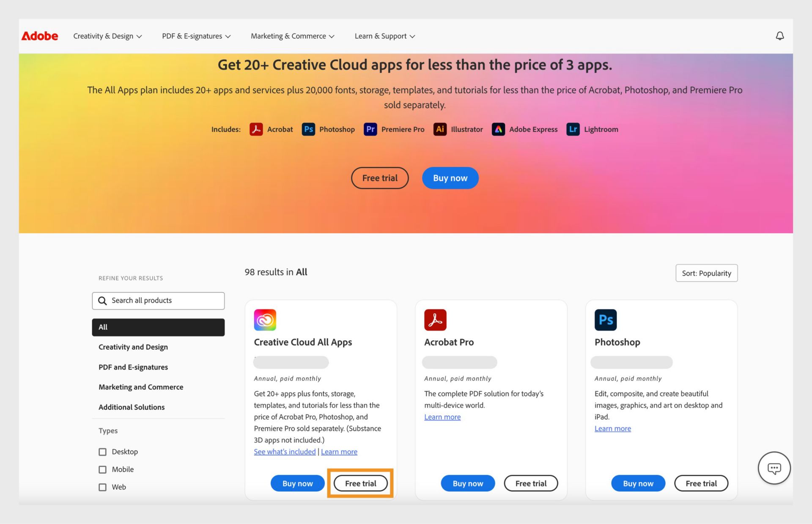Screen dimensions: 812x524
Task: Click the Acrobat app icon in banner
Action: point(256,129)
